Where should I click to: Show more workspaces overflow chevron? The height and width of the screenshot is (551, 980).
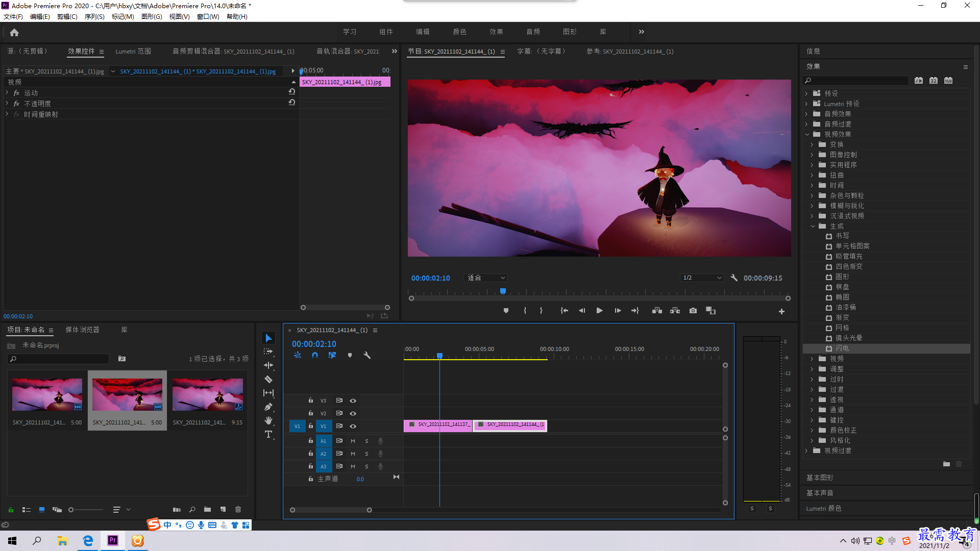(x=642, y=32)
